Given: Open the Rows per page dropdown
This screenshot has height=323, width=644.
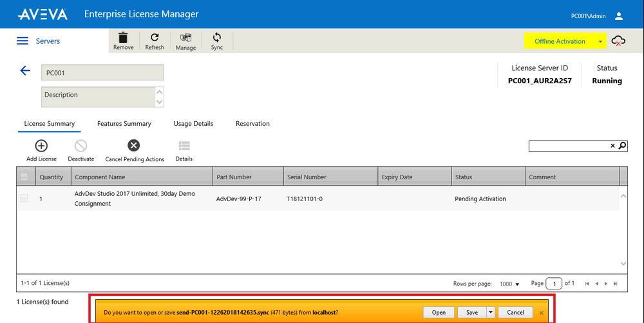Looking at the screenshot, I should [x=509, y=284].
